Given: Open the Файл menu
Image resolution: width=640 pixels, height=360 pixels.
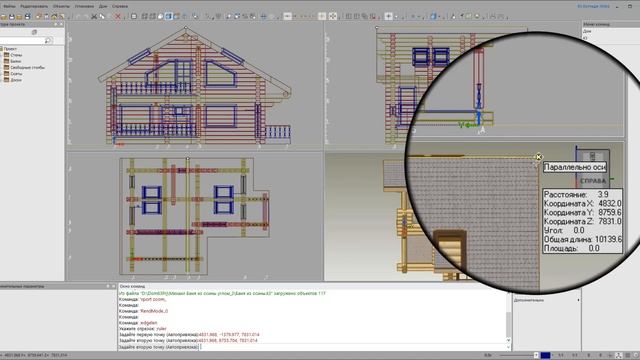Looking at the screenshot, I should click(9, 6).
